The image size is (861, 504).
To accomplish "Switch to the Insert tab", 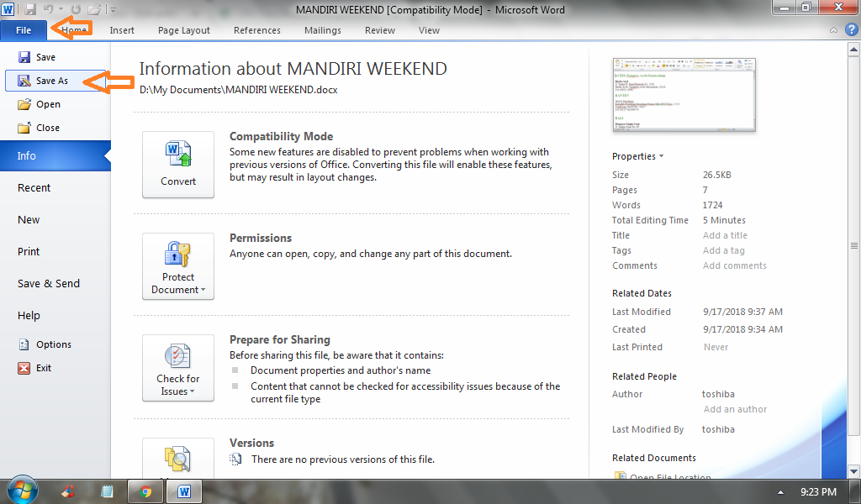I will pos(122,30).
